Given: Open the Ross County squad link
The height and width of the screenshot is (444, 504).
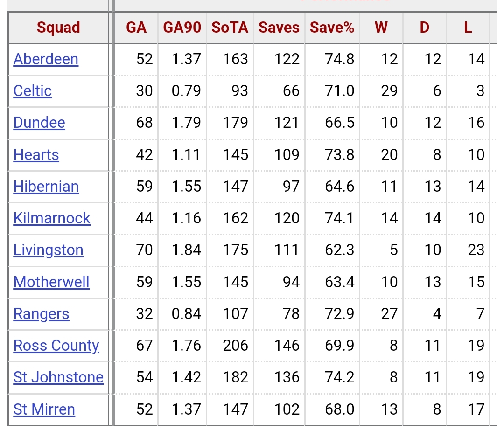Looking at the screenshot, I should click(x=56, y=346).
